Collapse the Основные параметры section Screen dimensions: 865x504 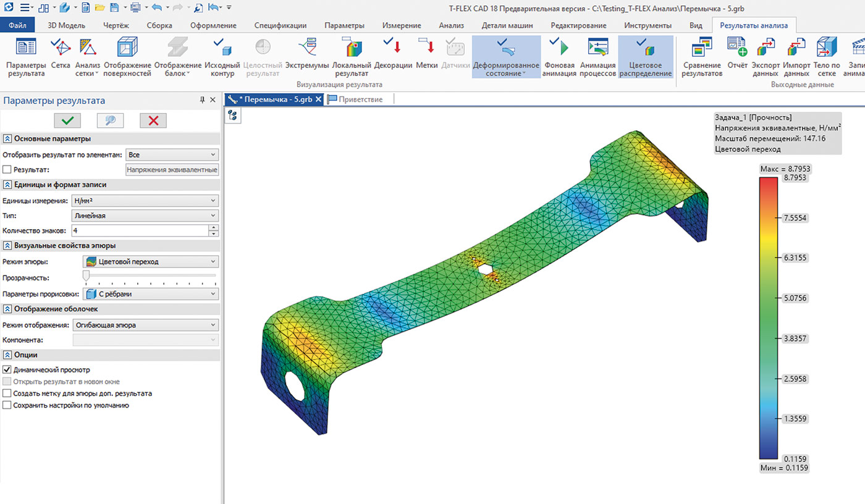tap(7, 138)
